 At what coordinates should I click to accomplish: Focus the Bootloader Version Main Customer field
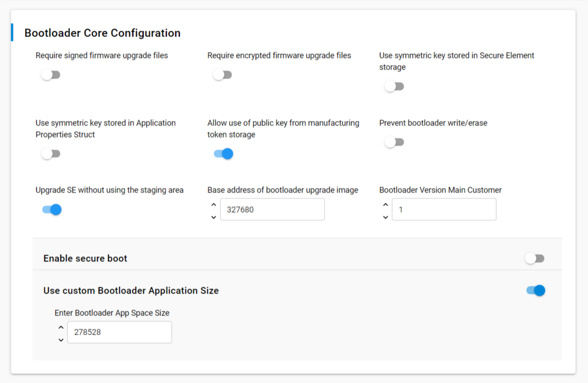click(444, 210)
